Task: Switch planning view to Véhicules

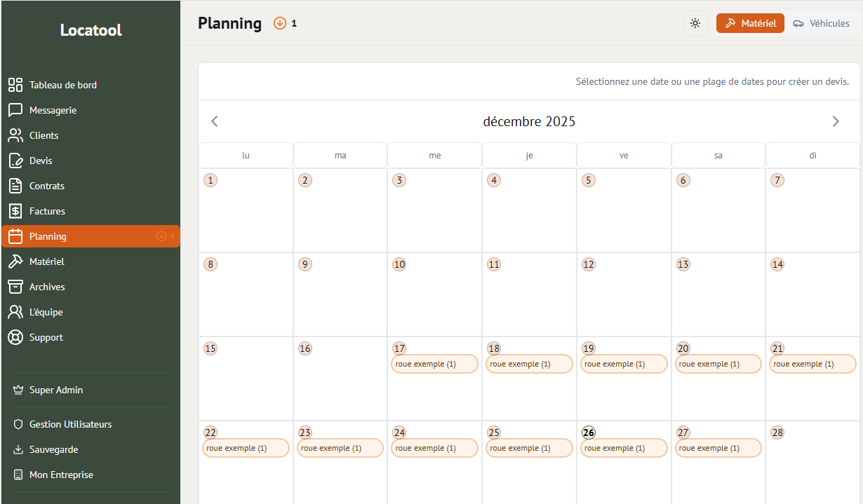Action: coord(822,23)
